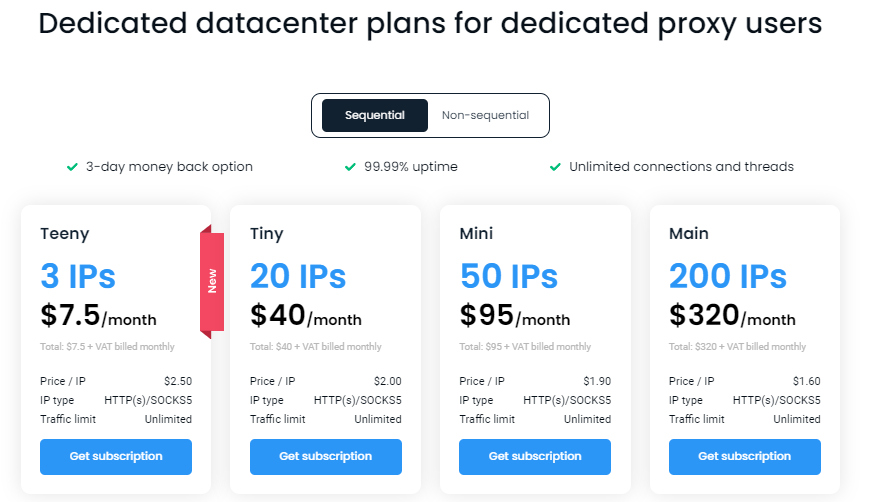
Task: Click the checkmark icon next to 99.99% uptime
Action: point(350,167)
